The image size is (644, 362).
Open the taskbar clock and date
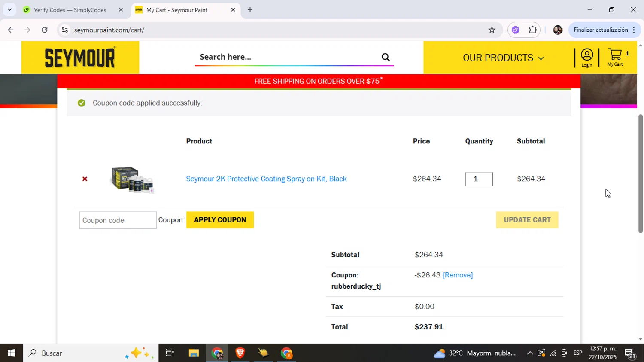[603, 353]
